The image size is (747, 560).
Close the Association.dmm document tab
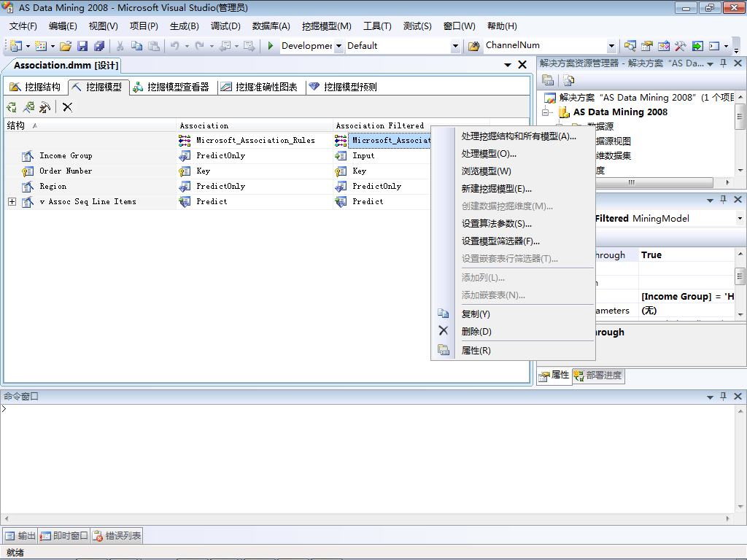pos(522,65)
